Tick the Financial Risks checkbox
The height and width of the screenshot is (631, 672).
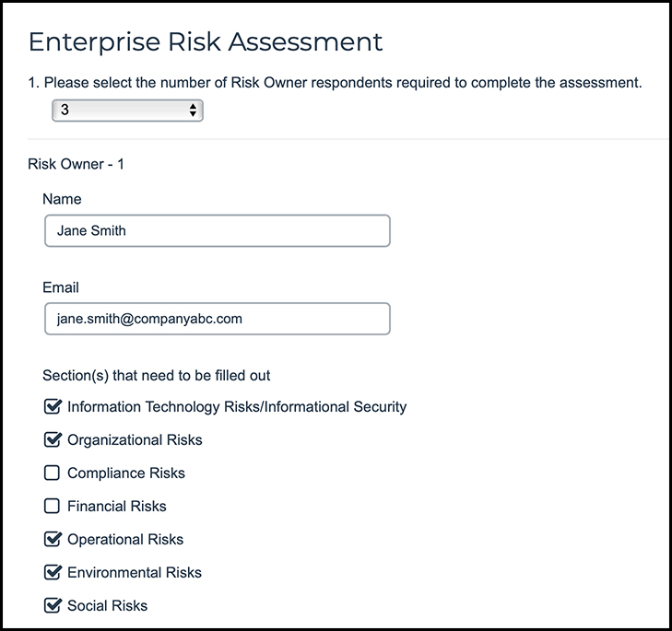(x=53, y=506)
